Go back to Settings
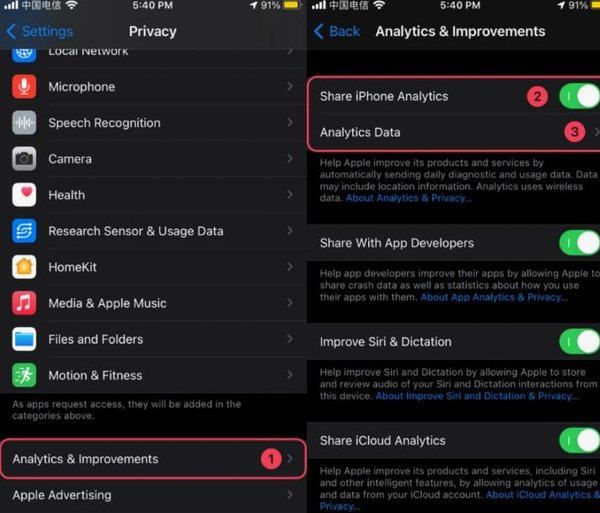The width and height of the screenshot is (600, 513). coord(40,31)
